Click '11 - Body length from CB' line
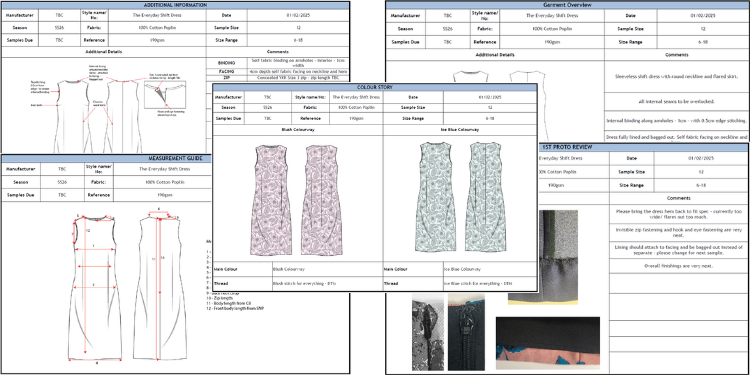Image resolution: width=750 pixels, height=375 pixels. pyautogui.click(x=229, y=303)
